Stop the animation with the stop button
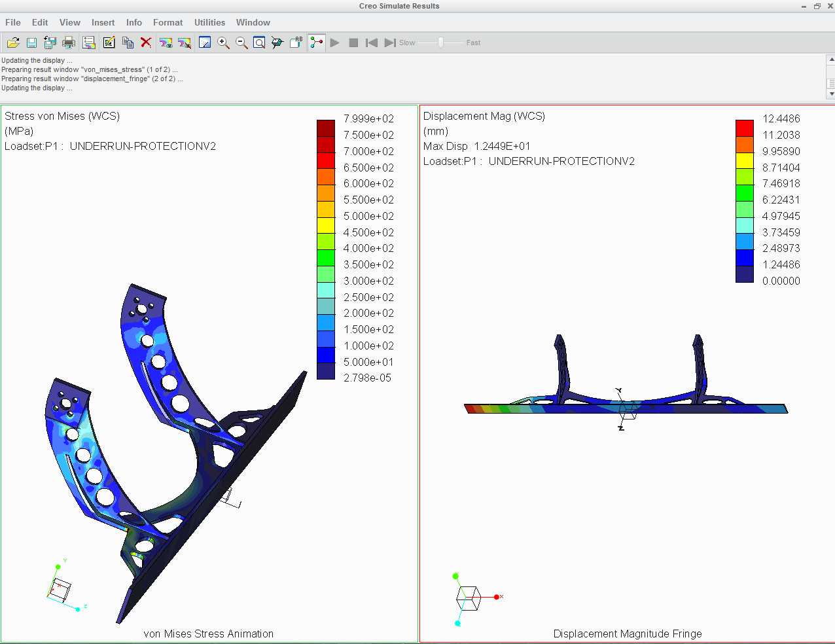Viewport: 835px width, 644px height. tap(353, 43)
